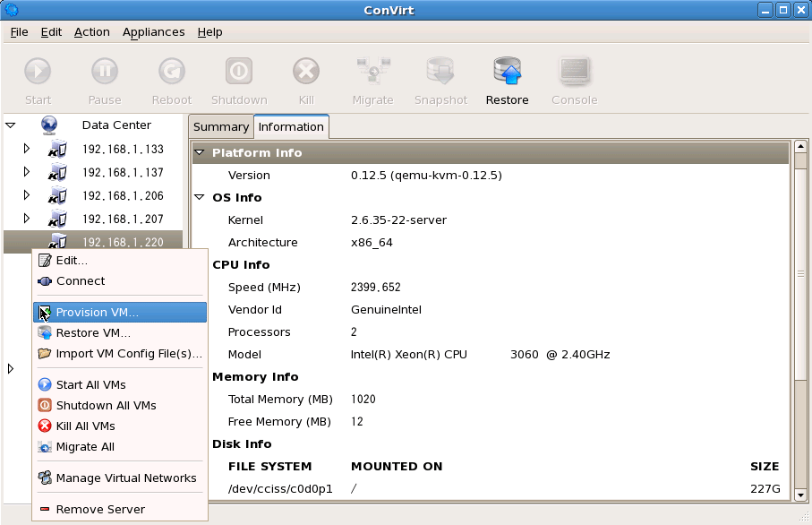Choose Provision VM... from context menu

[120, 312]
